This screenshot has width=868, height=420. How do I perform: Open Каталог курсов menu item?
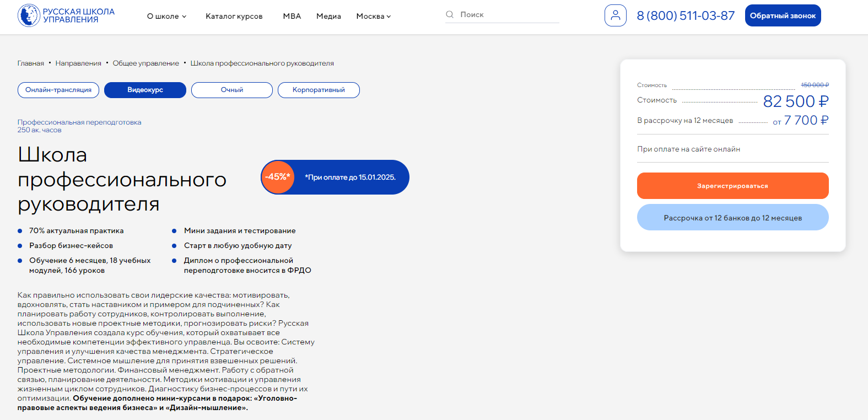tap(234, 16)
